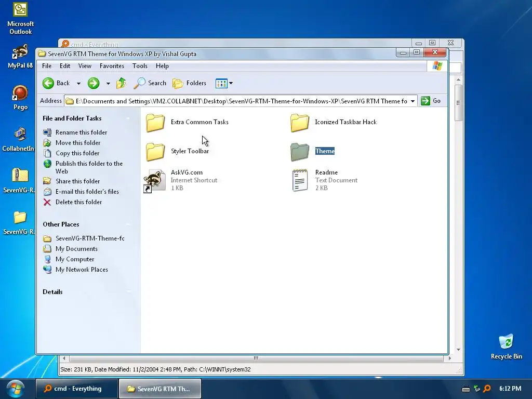Open the Back history dropdown arrow
Image resolution: width=532 pixels, height=399 pixels.
click(78, 84)
